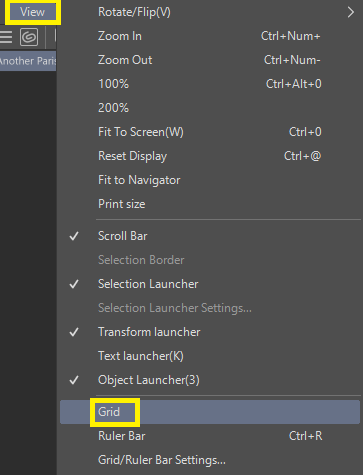Switch to the Another Paris canvas tab

28,61
